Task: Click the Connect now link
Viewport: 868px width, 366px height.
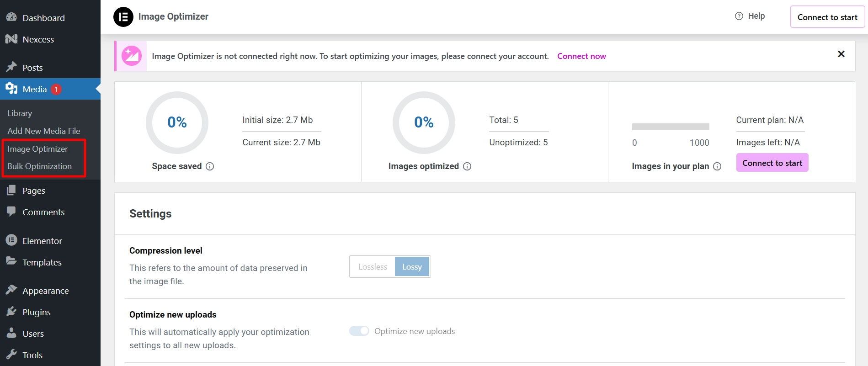Action: pyautogui.click(x=581, y=56)
